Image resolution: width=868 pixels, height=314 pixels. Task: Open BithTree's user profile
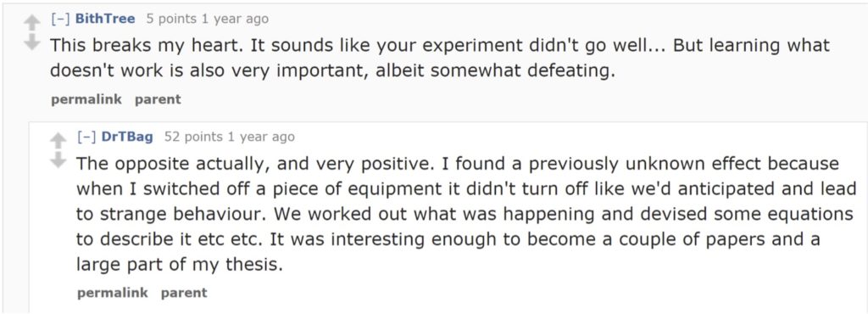104,19
